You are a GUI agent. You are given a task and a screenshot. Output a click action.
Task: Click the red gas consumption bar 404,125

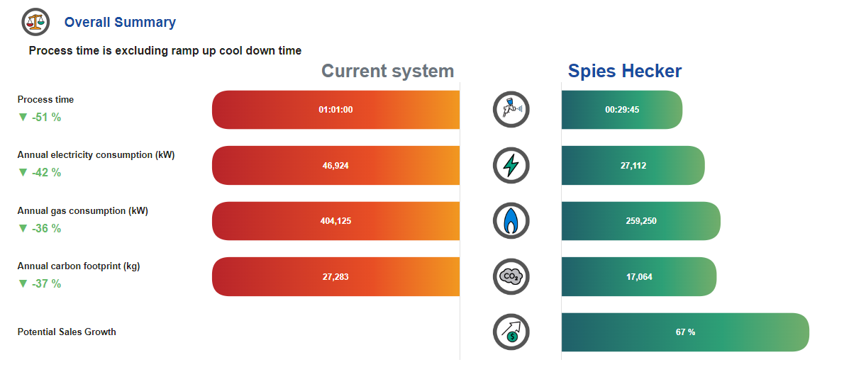tap(336, 221)
